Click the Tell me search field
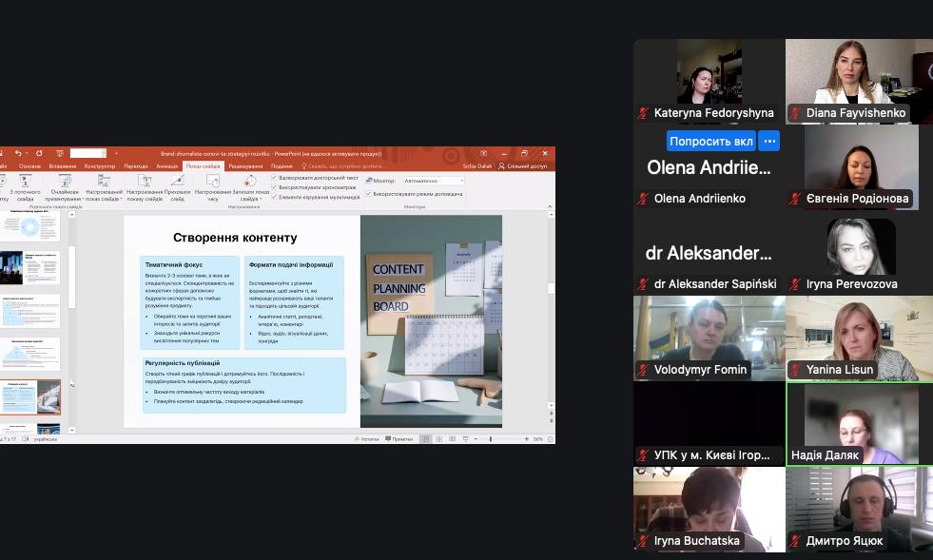 pos(342,166)
